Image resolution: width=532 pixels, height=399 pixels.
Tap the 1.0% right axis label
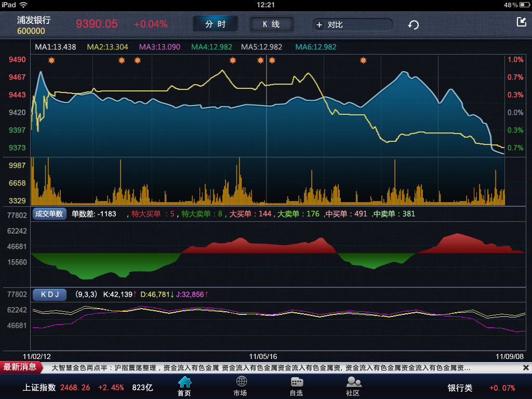click(515, 60)
